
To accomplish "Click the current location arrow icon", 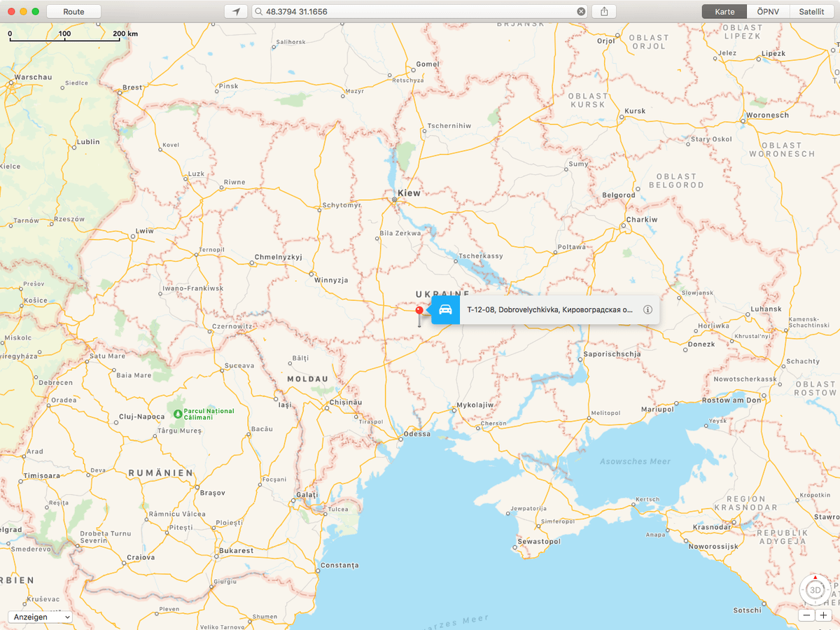I will pyautogui.click(x=236, y=12).
